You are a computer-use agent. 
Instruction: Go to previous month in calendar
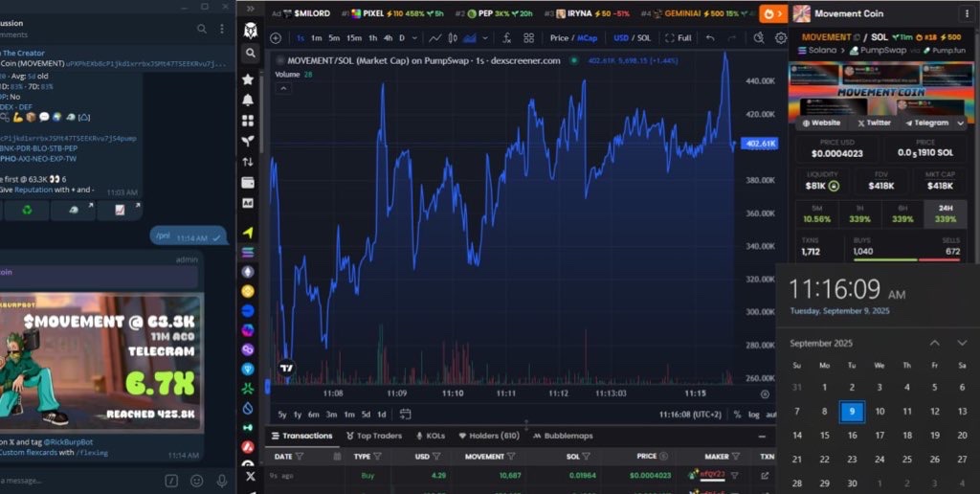(934, 344)
